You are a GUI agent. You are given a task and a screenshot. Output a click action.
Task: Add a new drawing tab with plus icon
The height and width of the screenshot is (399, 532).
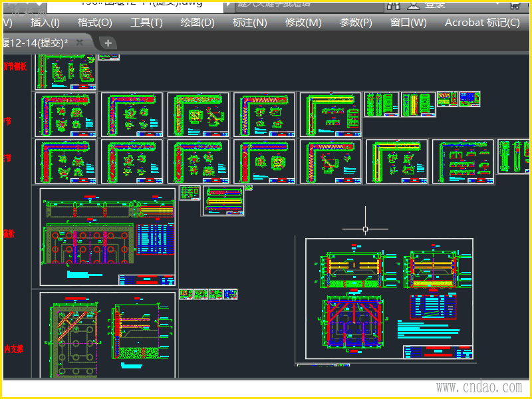[108, 43]
